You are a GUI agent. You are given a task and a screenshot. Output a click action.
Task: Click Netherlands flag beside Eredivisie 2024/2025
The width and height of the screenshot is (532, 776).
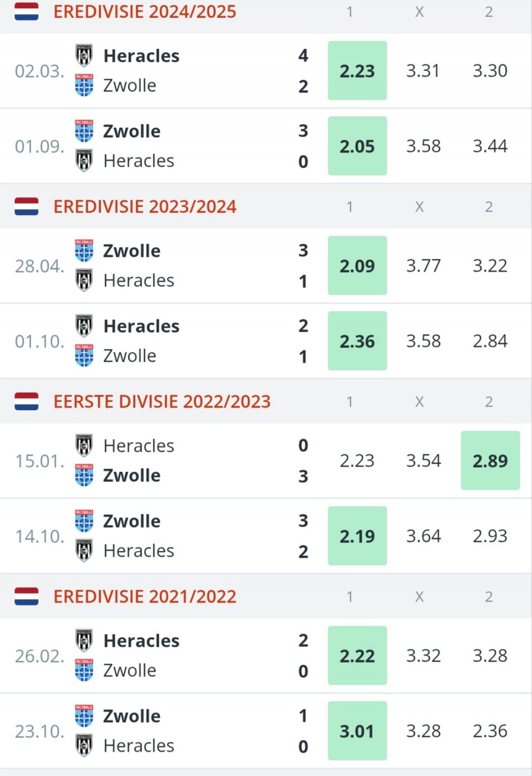coord(27,12)
